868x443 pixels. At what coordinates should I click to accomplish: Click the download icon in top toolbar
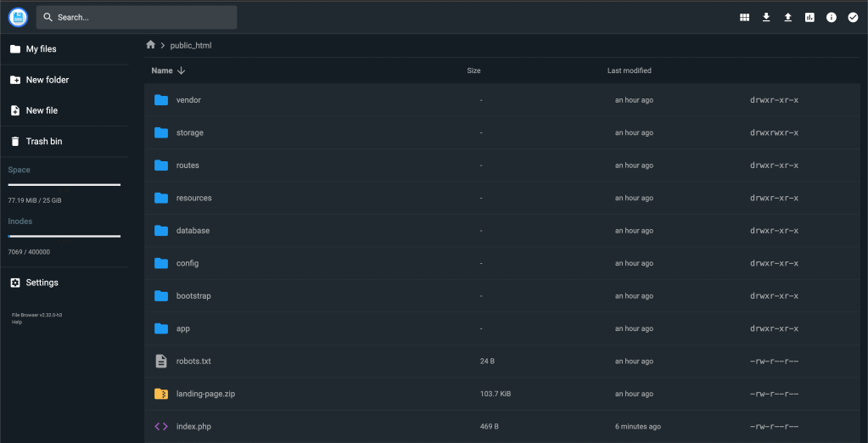click(766, 17)
